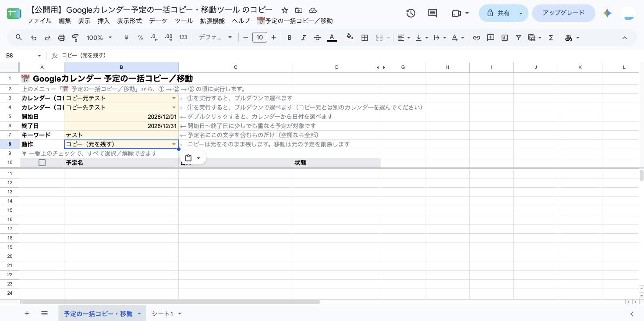This screenshot has height=321, width=644.
Task: Open コピー元テスト calendar dropdown arrow
Action: click(174, 98)
